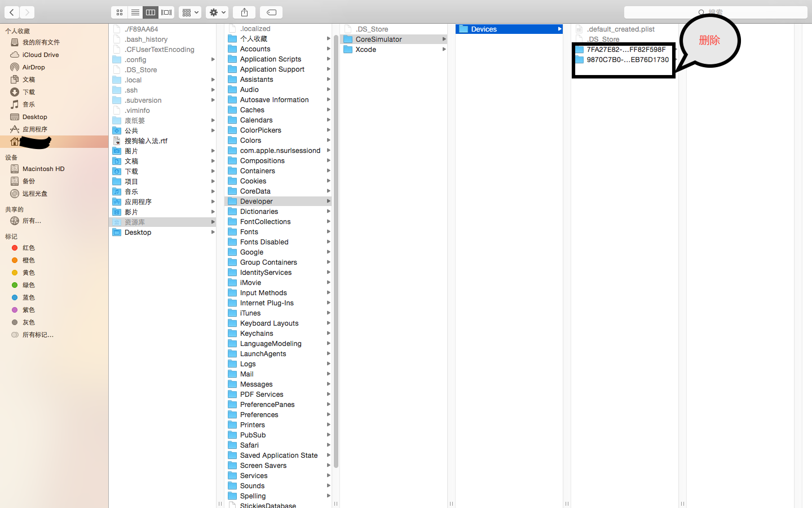Select the Developer folder

278,202
